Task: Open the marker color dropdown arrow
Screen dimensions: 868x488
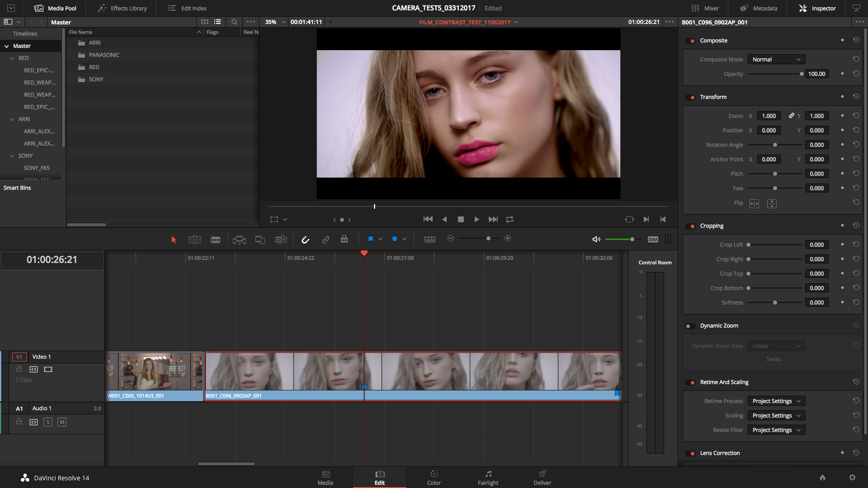Action: coord(404,239)
